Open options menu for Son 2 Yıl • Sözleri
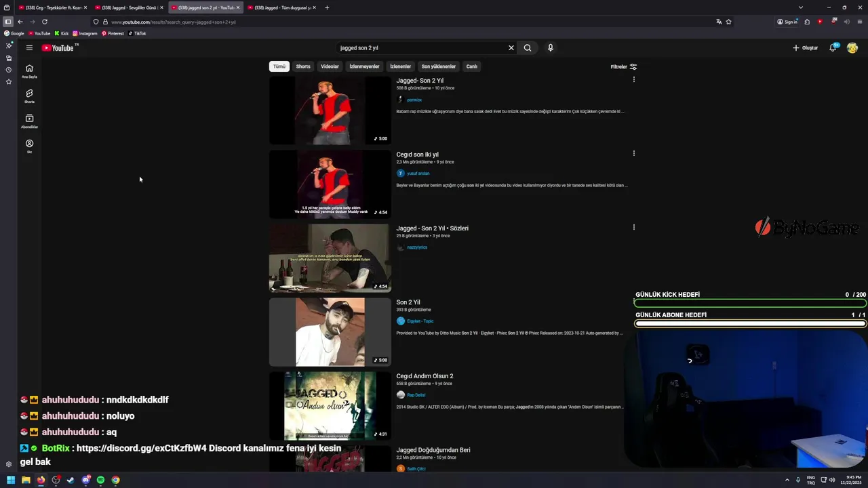The image size is (868, 488). pos(633,227)
